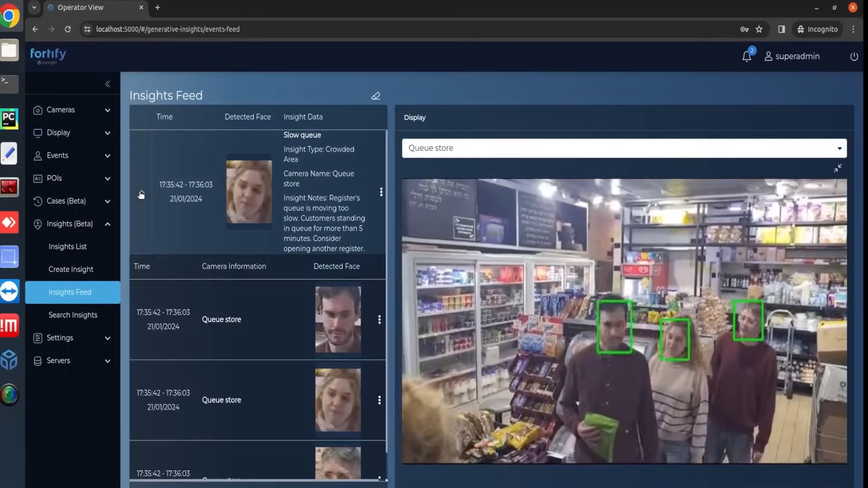Click the Incognito indicator button
The height and width of the screenshot is (488, 868).
click(x=817, y=29)
